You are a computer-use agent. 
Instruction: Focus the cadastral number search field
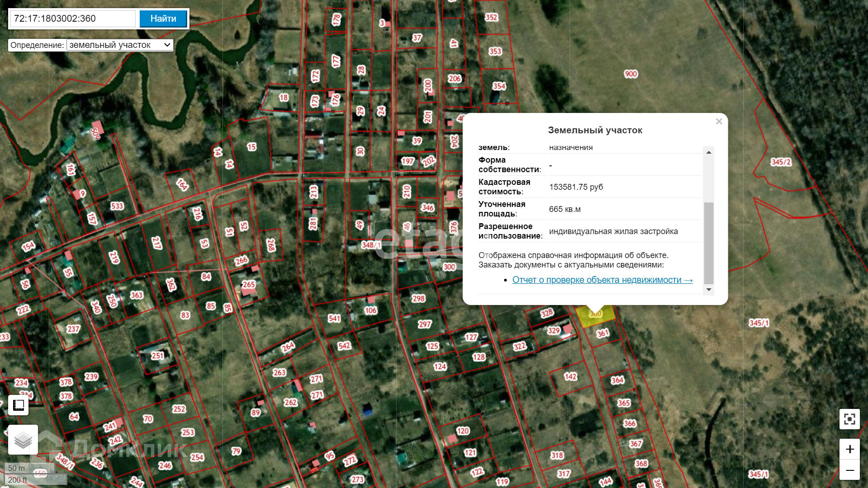tap(73, 19)
